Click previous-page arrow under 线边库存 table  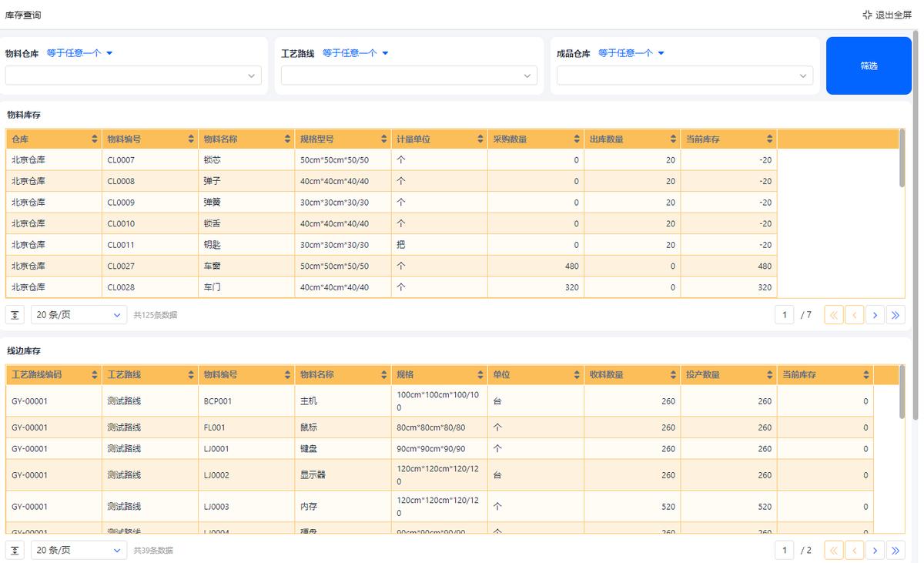click(854, 550)
